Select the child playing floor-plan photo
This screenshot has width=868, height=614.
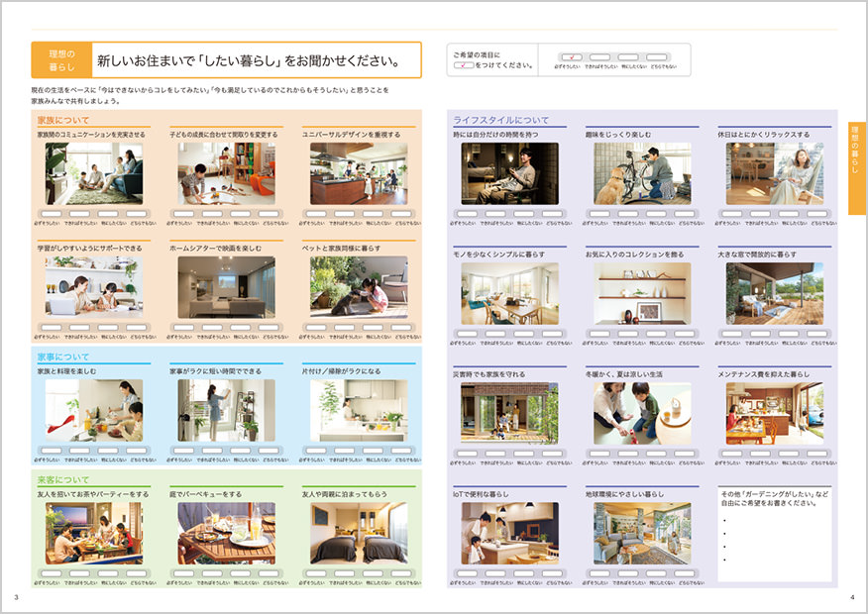(226, 173)
